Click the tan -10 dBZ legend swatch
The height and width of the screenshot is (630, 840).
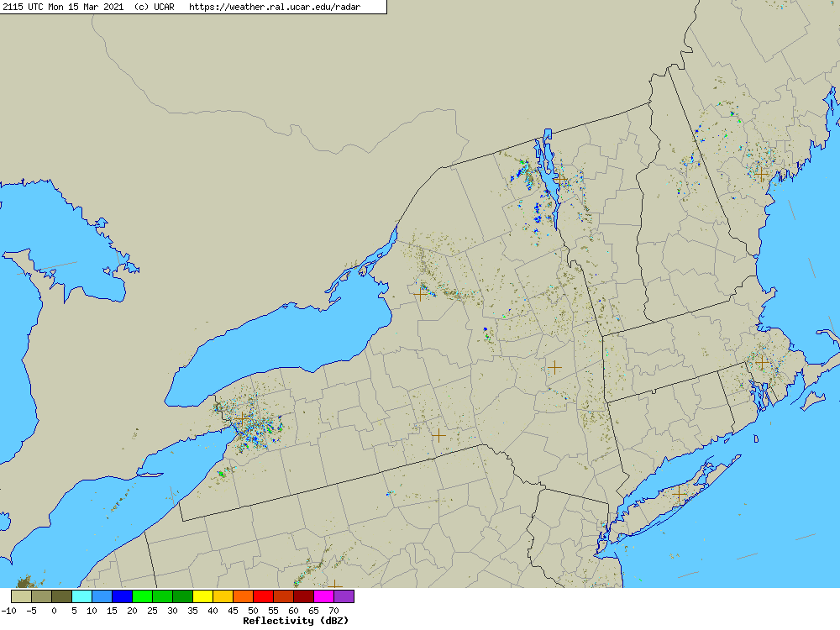pos(22,596)
